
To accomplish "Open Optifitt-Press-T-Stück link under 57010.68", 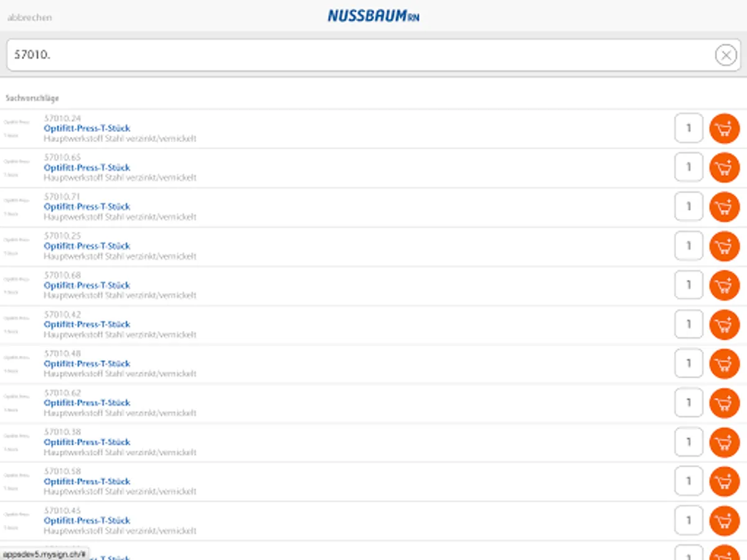I will (87, 285).
